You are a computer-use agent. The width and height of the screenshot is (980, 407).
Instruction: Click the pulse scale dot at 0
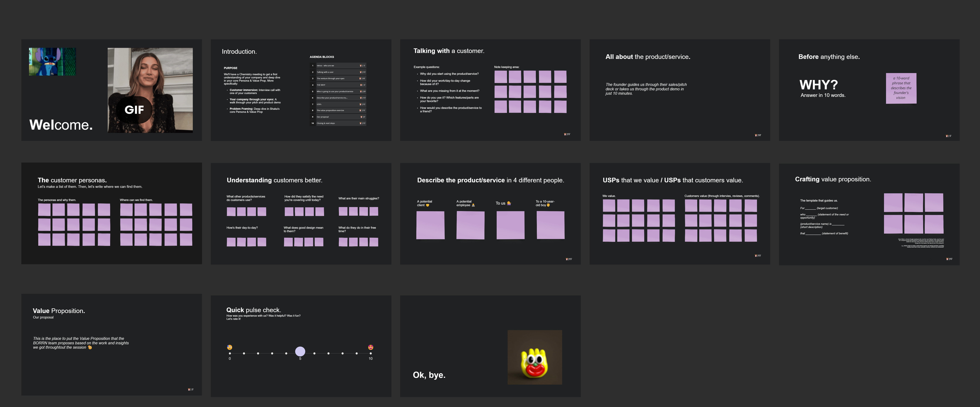click(x=230, y=353)
